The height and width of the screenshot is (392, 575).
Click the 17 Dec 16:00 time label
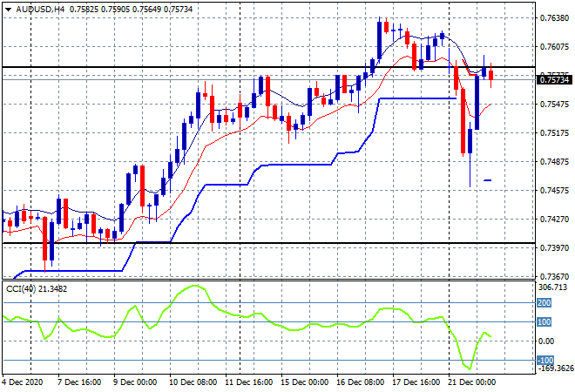pyautogui.click(x=416, y=382)
